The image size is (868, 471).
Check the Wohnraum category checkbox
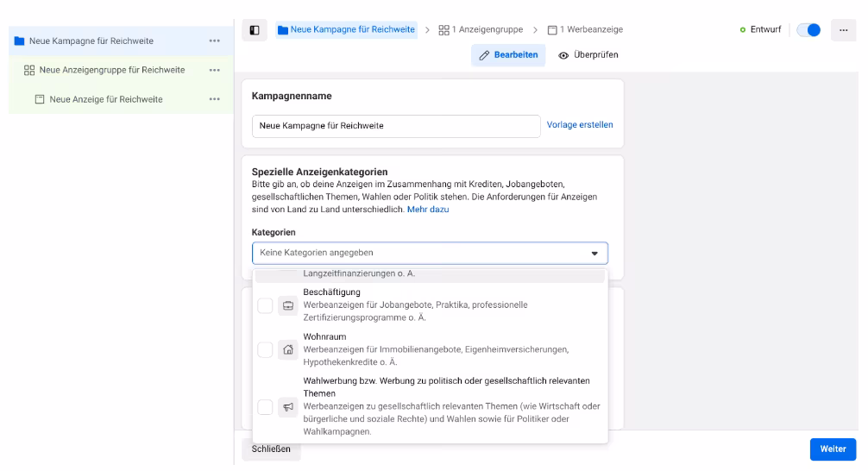265,349
